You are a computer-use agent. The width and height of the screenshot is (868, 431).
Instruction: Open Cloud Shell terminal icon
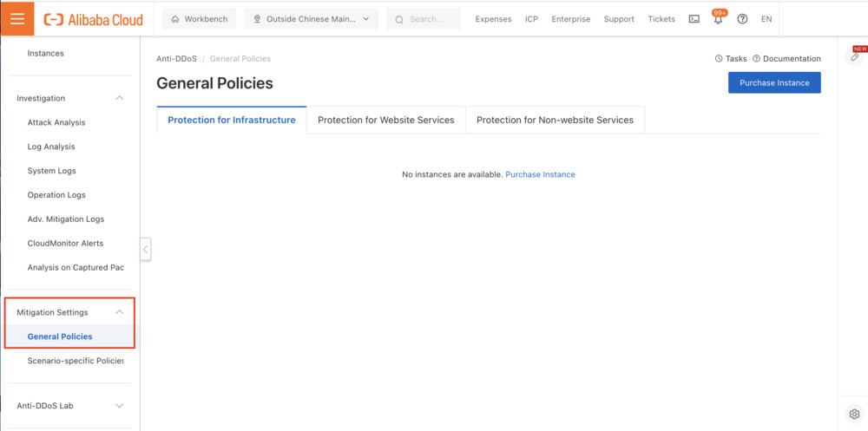click(694, 19)
